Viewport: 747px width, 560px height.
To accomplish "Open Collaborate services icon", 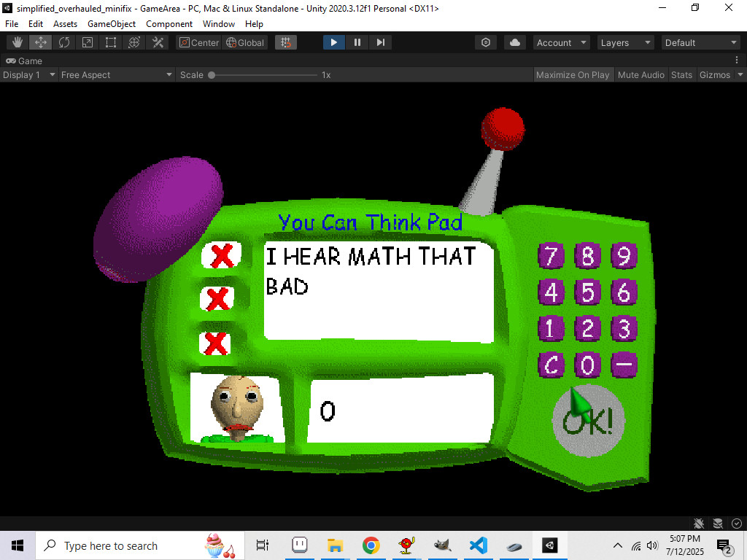I will [485, 42].
